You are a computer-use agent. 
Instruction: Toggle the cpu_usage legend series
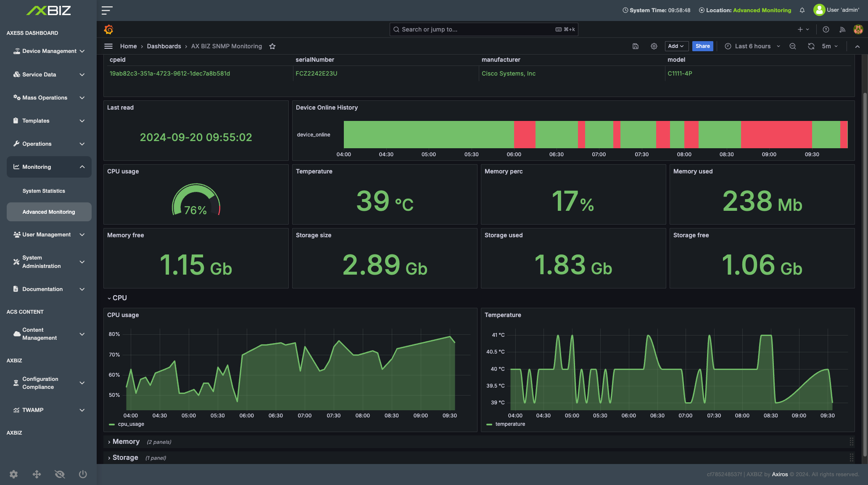[131, 424]
